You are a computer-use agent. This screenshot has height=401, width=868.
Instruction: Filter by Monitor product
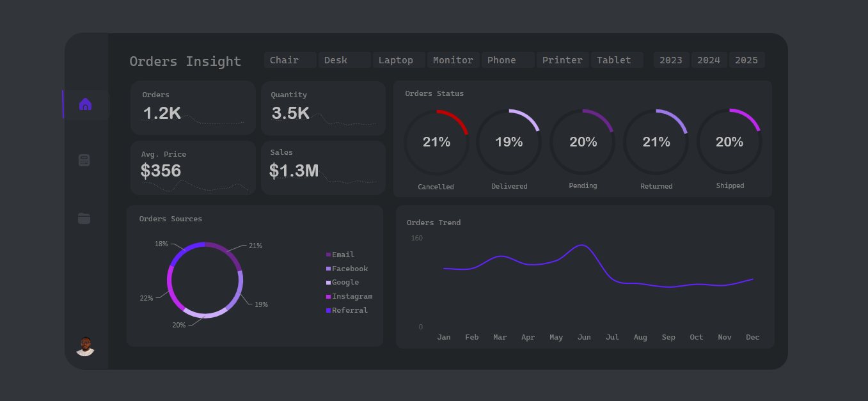tap(454, 60)
